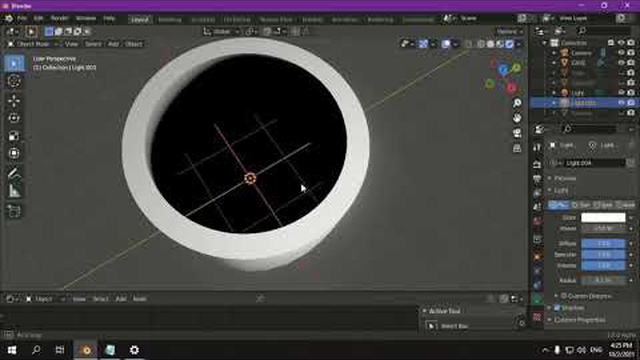Screen dimensions: 640x360
Task: Open the Render menu
Action: coord(60,18)
